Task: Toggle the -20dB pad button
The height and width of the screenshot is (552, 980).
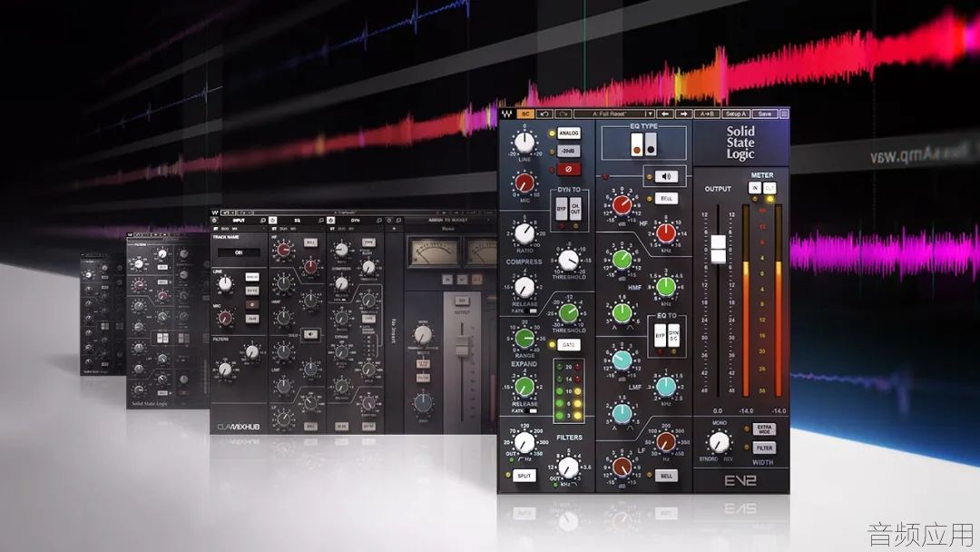Action: click(569, 152)
